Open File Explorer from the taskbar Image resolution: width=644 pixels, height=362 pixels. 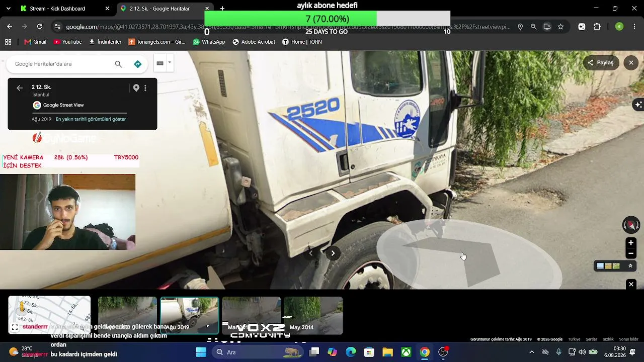(387, 352)
